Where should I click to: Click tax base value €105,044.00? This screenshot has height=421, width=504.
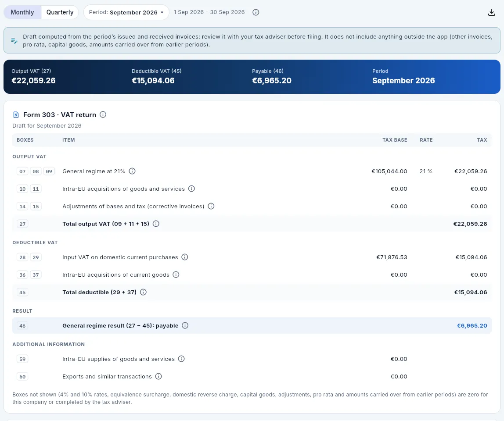(x=389, y=171)
